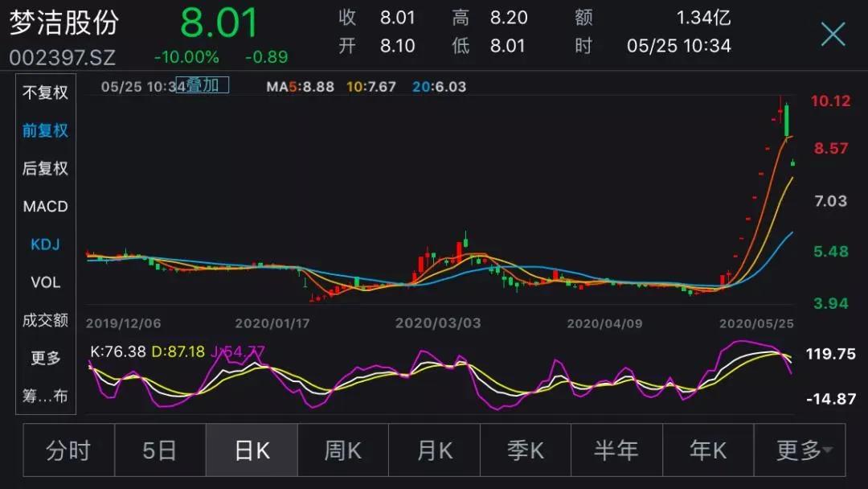868x489 pixels.
Task: Open the 季K quarterly view
Action: 525,451
